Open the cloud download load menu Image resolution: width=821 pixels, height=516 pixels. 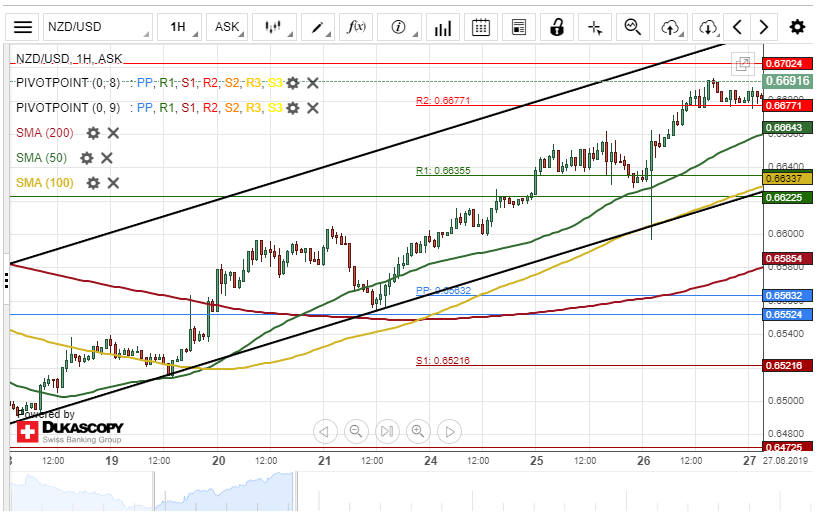pos(708,27)
